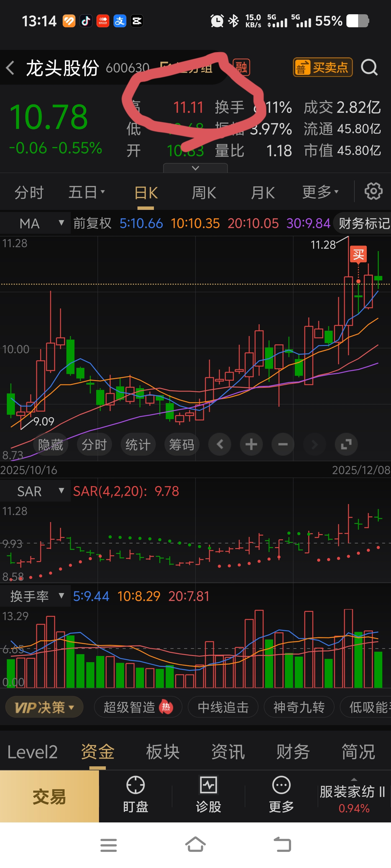This screenshot has width=391, height=868.
Task: Open the VIP决策 dropdown
Action: (x=44, y=707)
